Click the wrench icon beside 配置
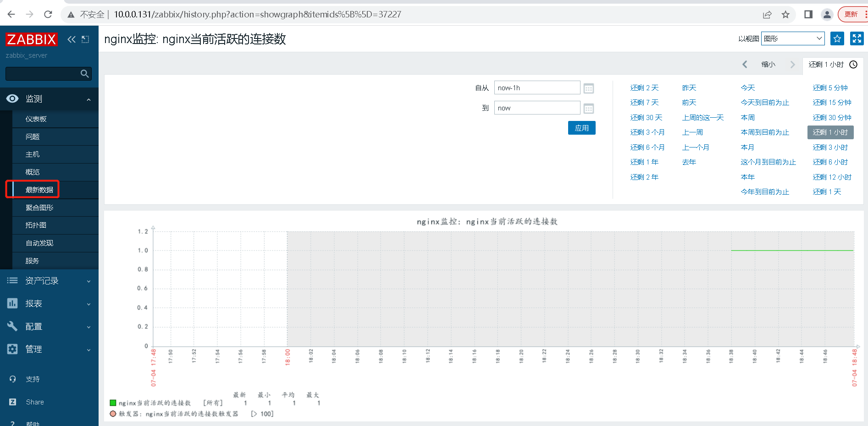This screenshot has width=868, height=426. pyautogui.click(x=12, y=326)
